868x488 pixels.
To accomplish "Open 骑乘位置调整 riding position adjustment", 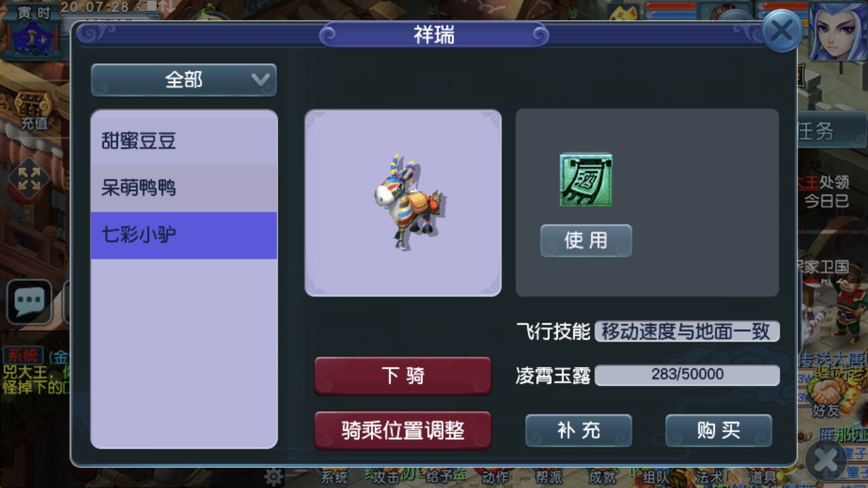I will pos(403,430).
